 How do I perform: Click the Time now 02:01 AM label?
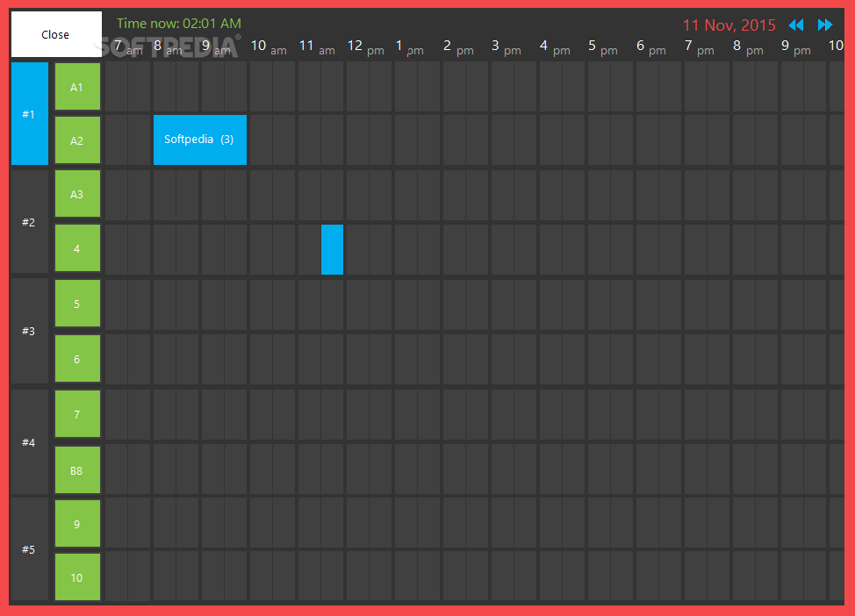[179, 24]
